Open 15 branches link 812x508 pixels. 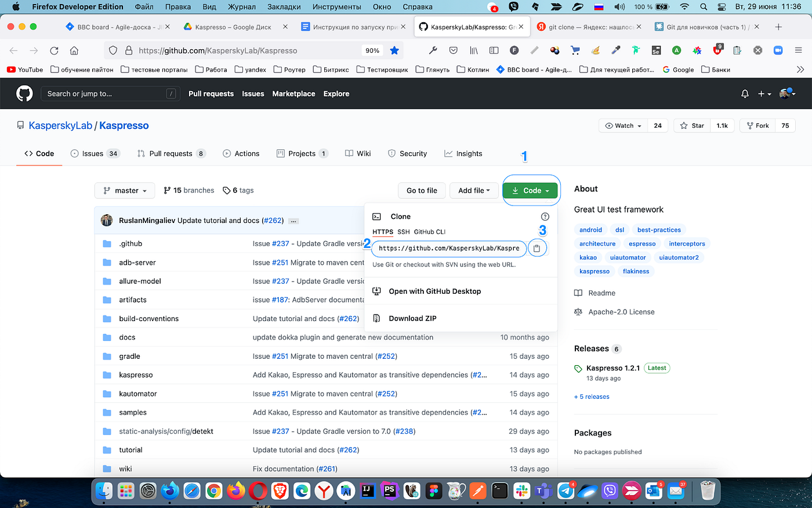189,190
